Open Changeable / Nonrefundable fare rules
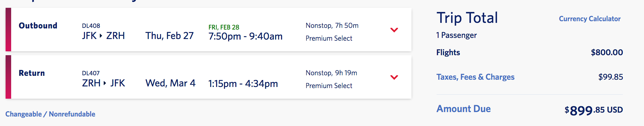Screen dimensions: 644x126 coord(50,114)
